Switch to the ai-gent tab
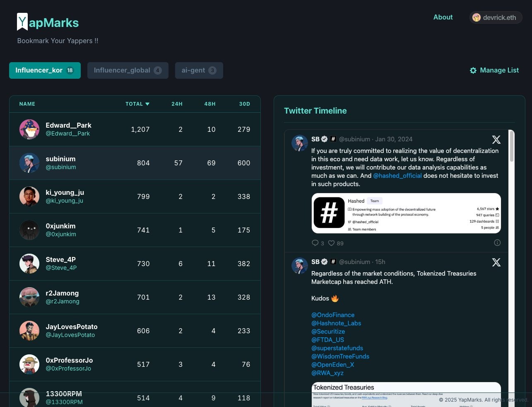The image size is (532, 407). coord(199,70)
